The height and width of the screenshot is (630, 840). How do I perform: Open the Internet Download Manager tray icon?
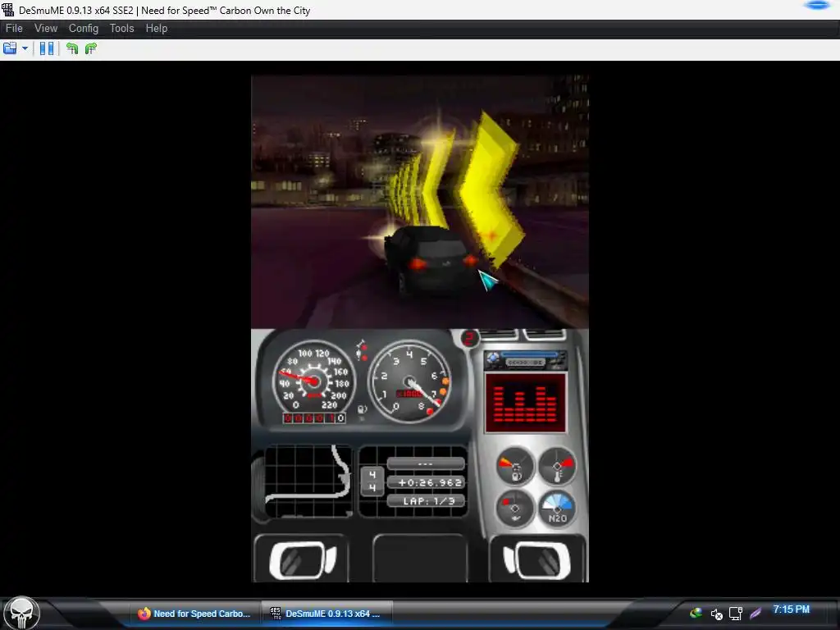(696, 613)
